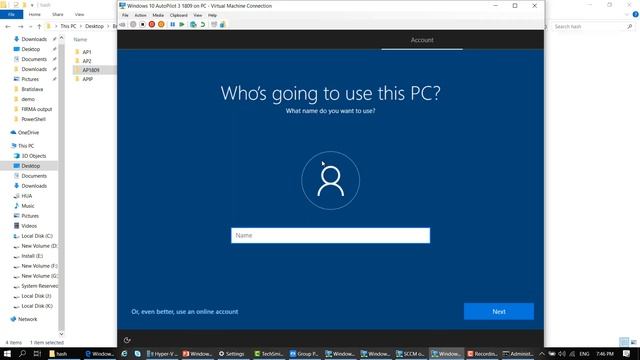
Task: Open the VM Connection Media menu
Action: pyautogui.click(x=158, y=15)
